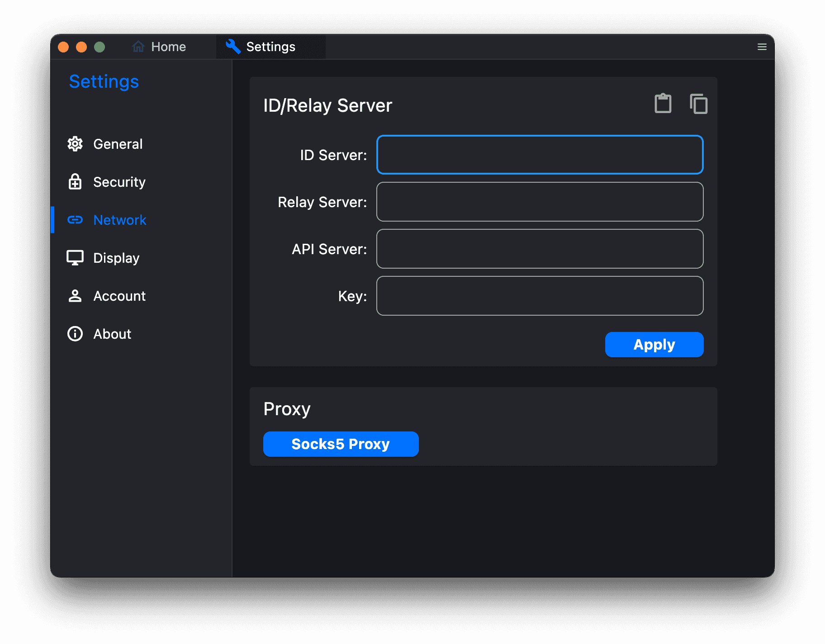Image resolution: width=825 pixels, height=644 pixels.
Task: Focus the ID Server input field
Action: pos(540,155)
